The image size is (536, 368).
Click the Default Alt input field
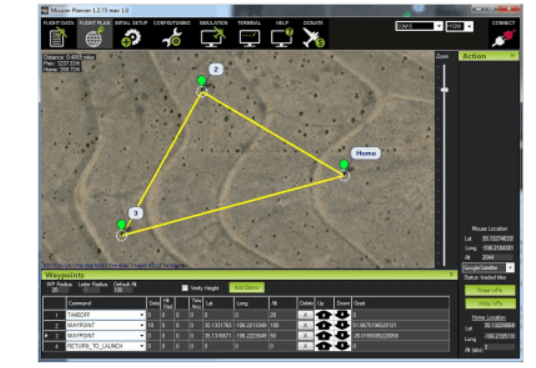[123, 290]
